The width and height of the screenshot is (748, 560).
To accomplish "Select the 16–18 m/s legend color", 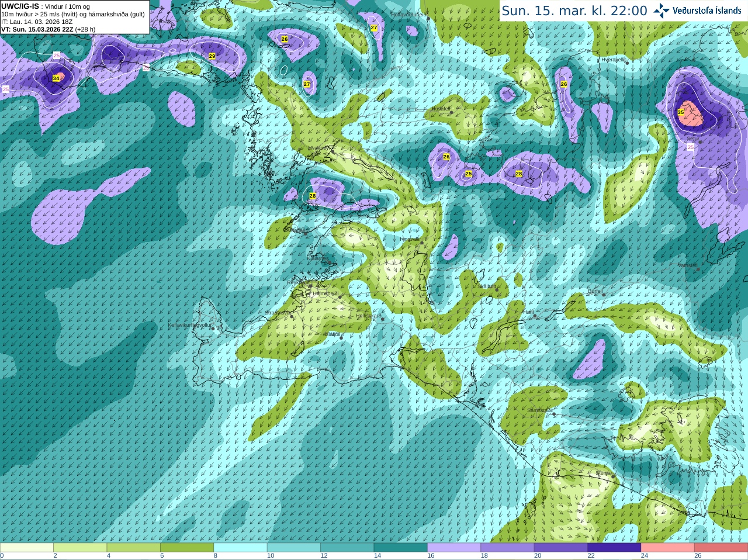I will (x=454, y=548).
